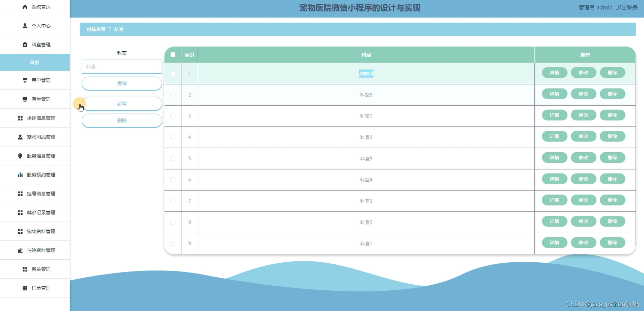Check the checkbox for row 科室1
Screen dimensions: 644x311
click(173, 244)
